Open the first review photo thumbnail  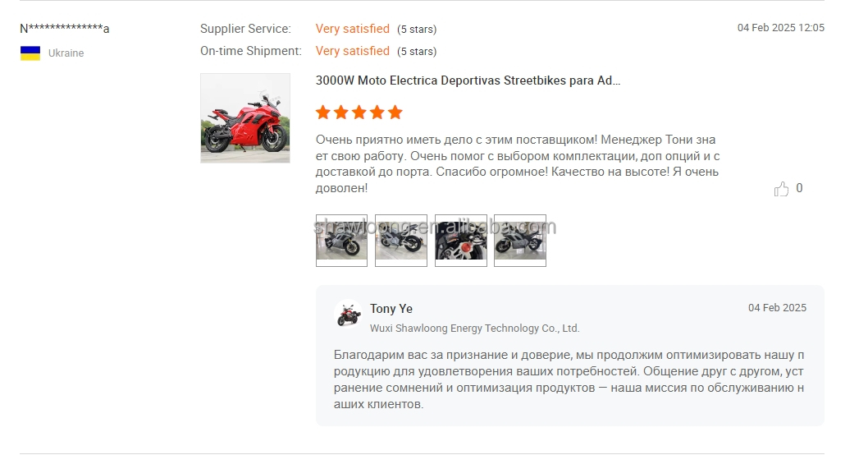[x=341, y=241]
